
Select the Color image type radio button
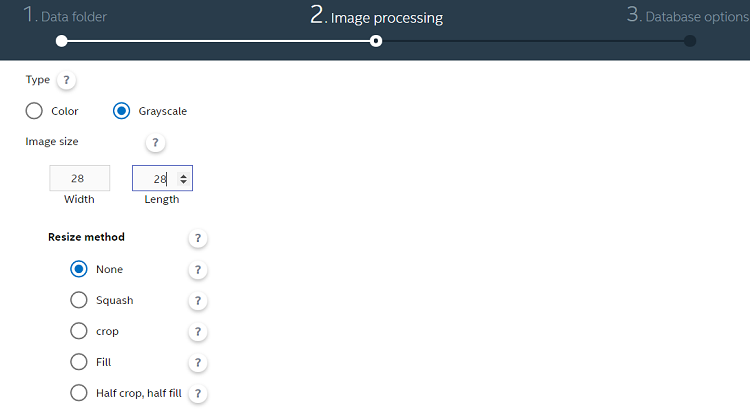point(34,111)
